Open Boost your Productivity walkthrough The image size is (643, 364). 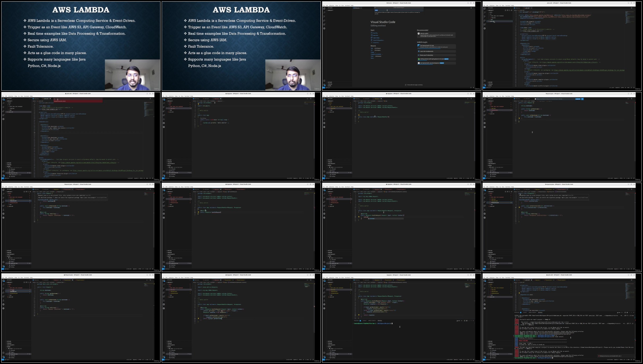(437, 55)
